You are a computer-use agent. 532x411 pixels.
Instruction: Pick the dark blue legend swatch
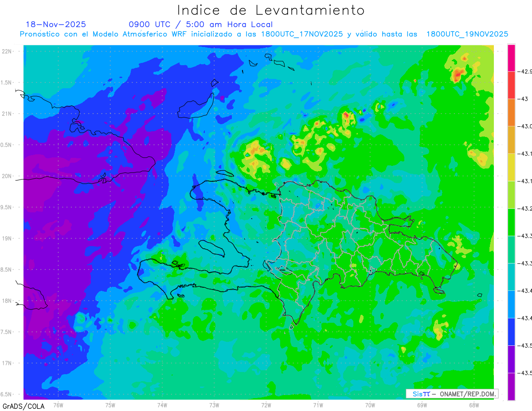click(x=511, y=332)
